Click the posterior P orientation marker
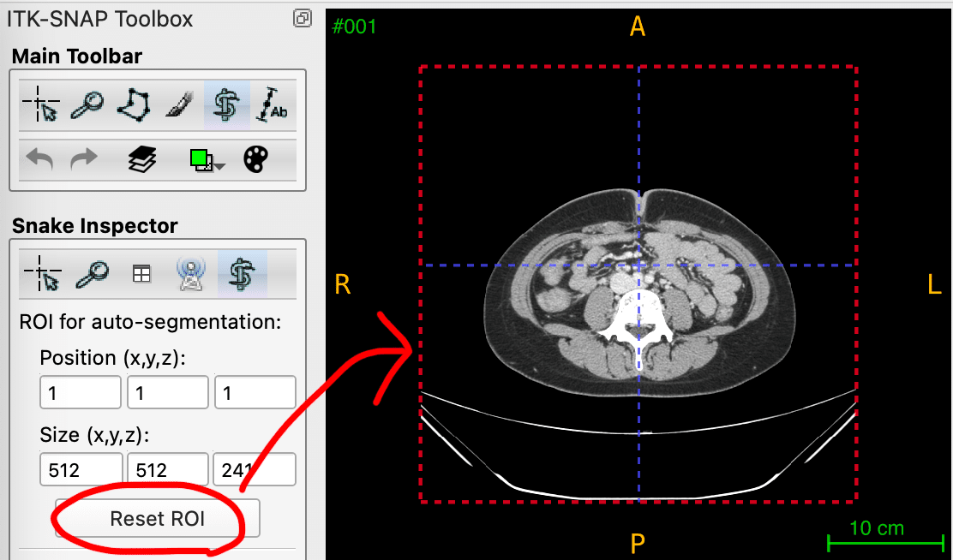 tap(638, 543)
